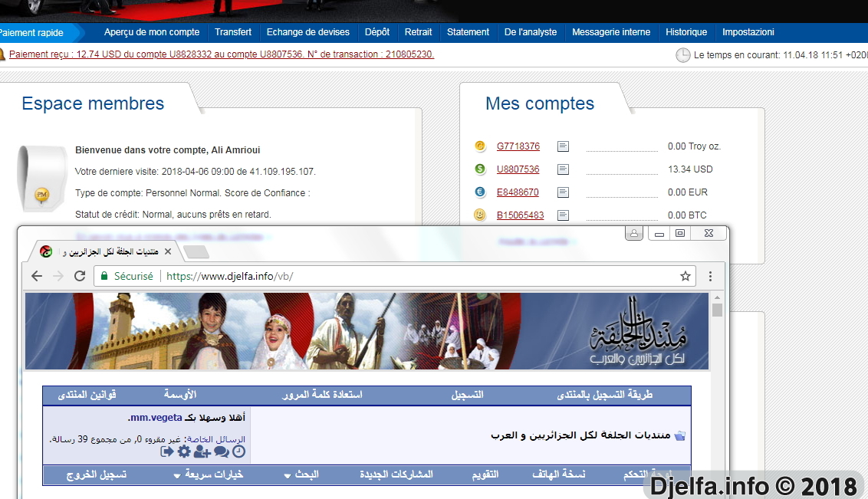
Task: Select Echange de devises in the menu
Action: (x=307, y=32)
